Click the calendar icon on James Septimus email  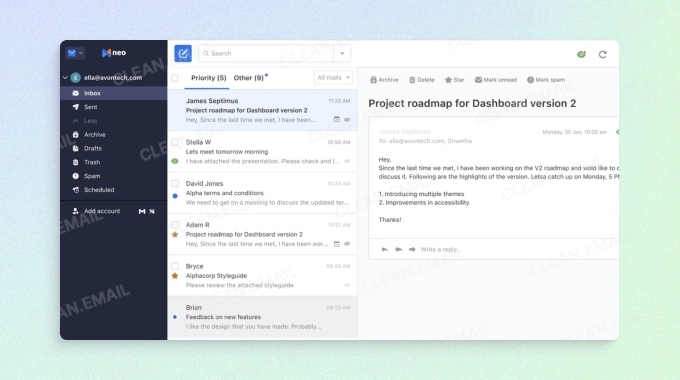[337, 119]
